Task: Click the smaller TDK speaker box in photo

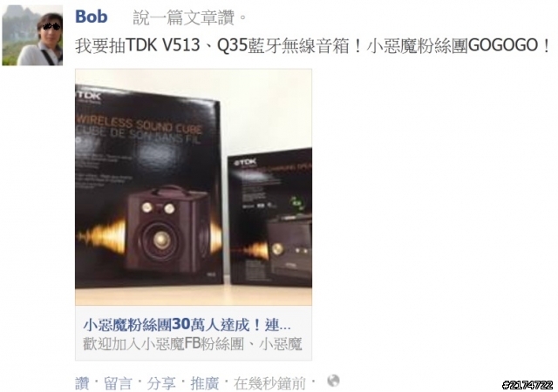Action: point(269,217)
